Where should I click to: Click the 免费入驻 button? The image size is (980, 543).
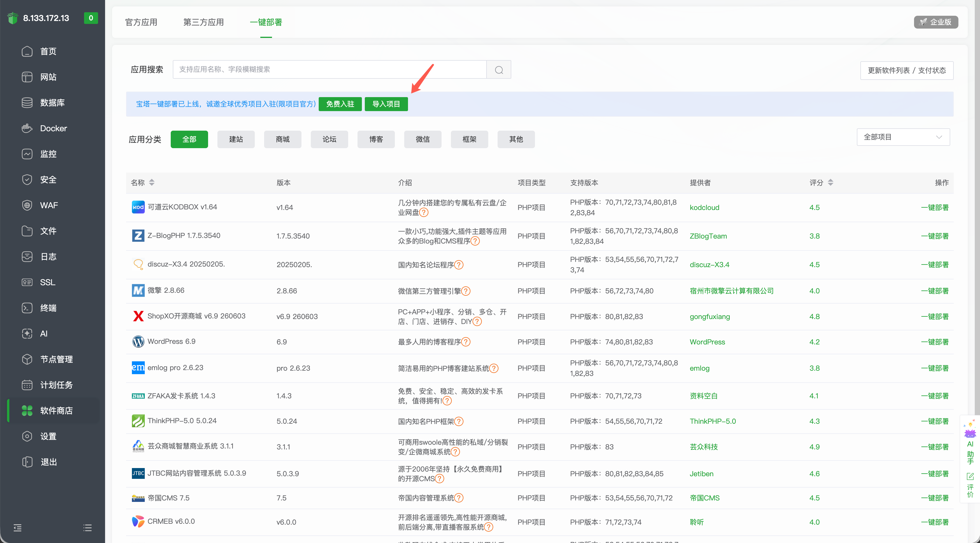(340, 104)
